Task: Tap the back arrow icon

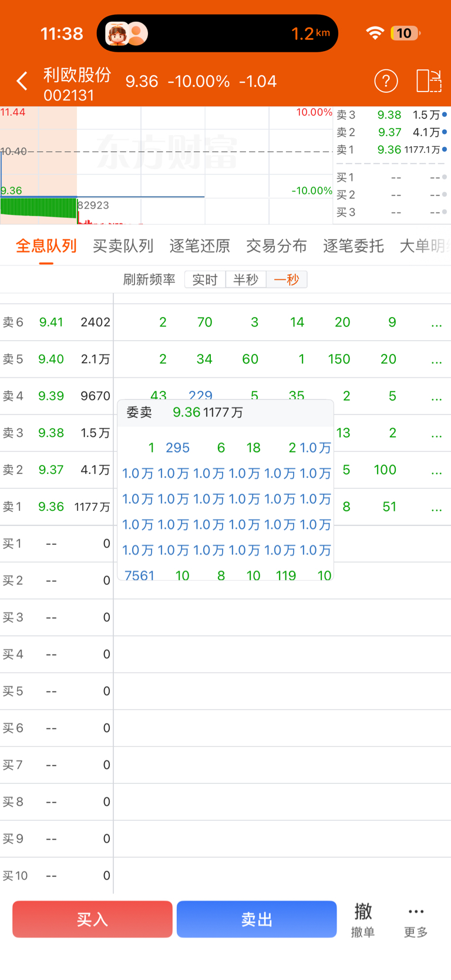Action: pos(22,81)
